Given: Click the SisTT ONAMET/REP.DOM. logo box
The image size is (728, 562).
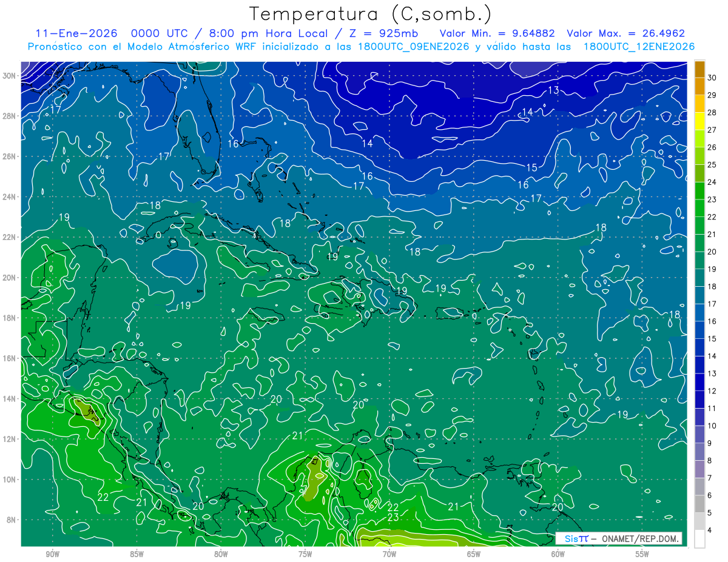Looking at the screenshot, I should [618, 538].
